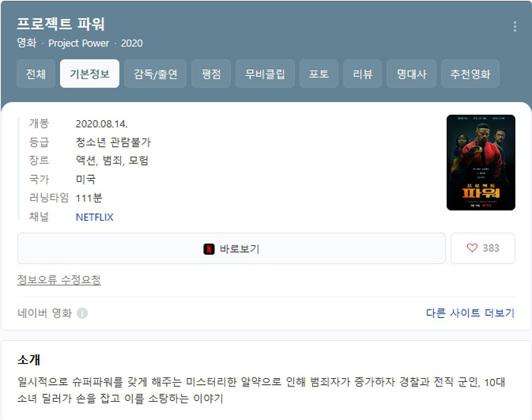Toggle the like button showing 383

point(483,248)
